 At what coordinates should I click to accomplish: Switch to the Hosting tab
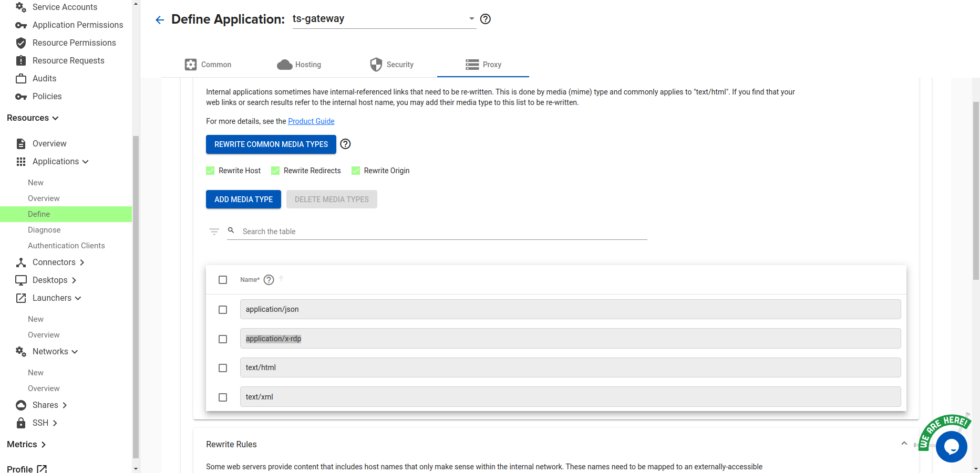pyautogui.click(x=299, y=64)
